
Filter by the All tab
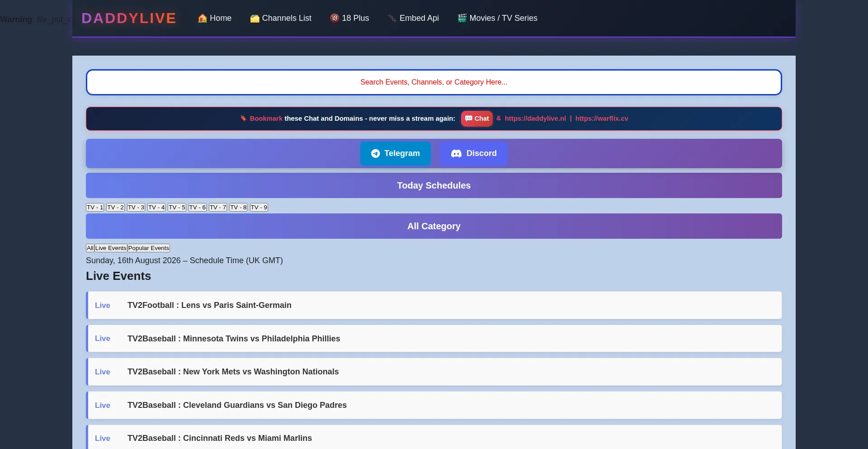[90, 248]
